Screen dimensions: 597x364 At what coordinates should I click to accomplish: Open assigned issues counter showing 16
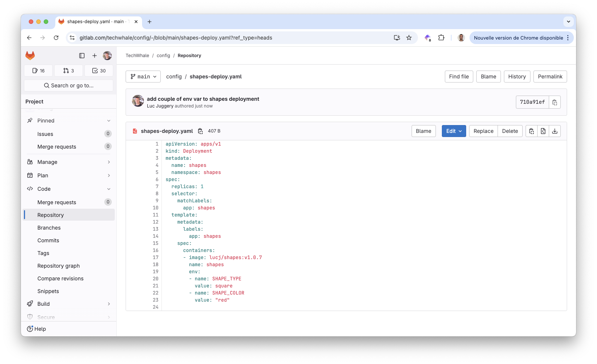(x=39, y=71)
